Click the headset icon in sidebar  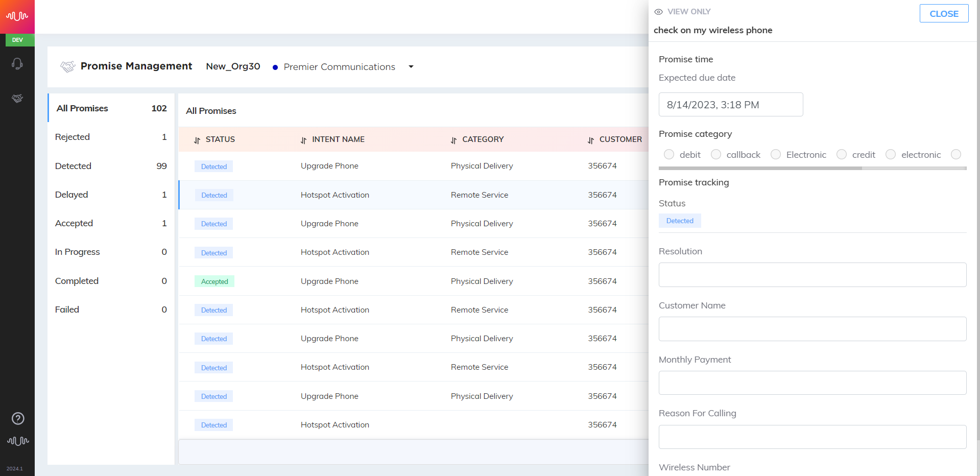(x=17, y=64)
